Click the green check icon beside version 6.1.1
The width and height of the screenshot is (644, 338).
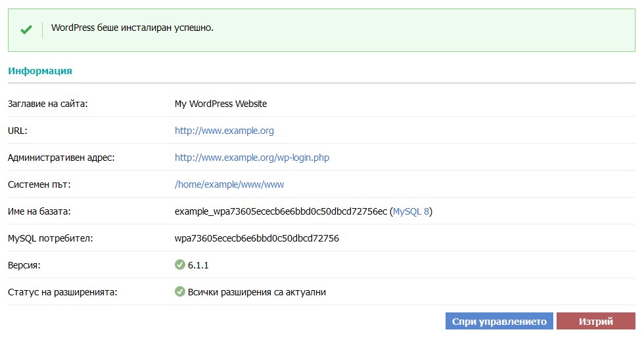(180, 264)
